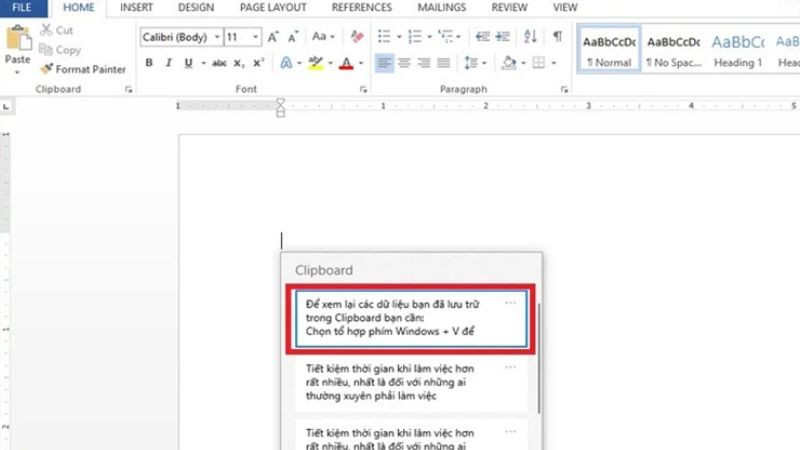Activate Format Painter
Image resolution: width=800 pixels, height=450 pixels.
coord(83,69)
